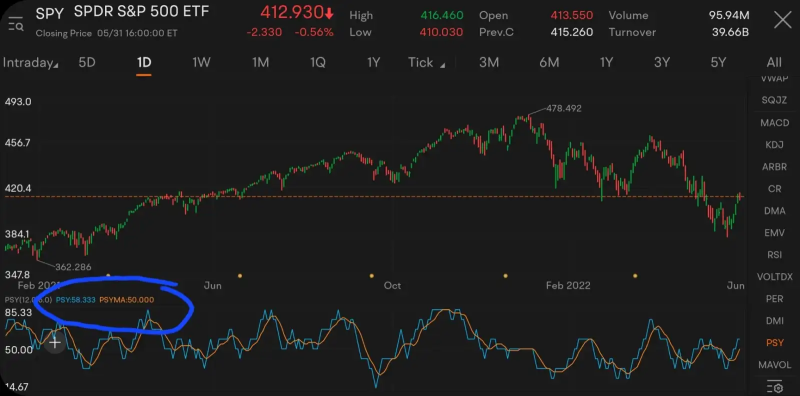The width and height of the screenshot is (800, 396).
Task: Click the last price 412.930
Action: pyautogui.click(x=292, y=12)
